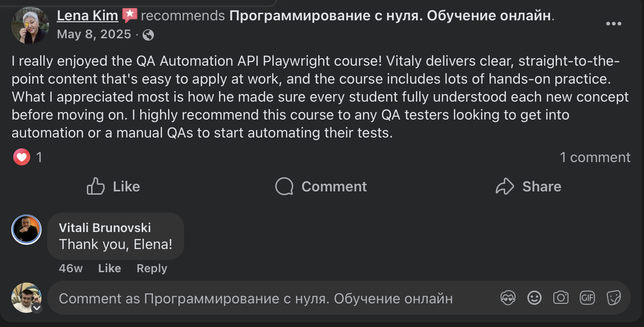Expand the 1 comment link
The image size is (644, 327).
(x=595, y=157)
